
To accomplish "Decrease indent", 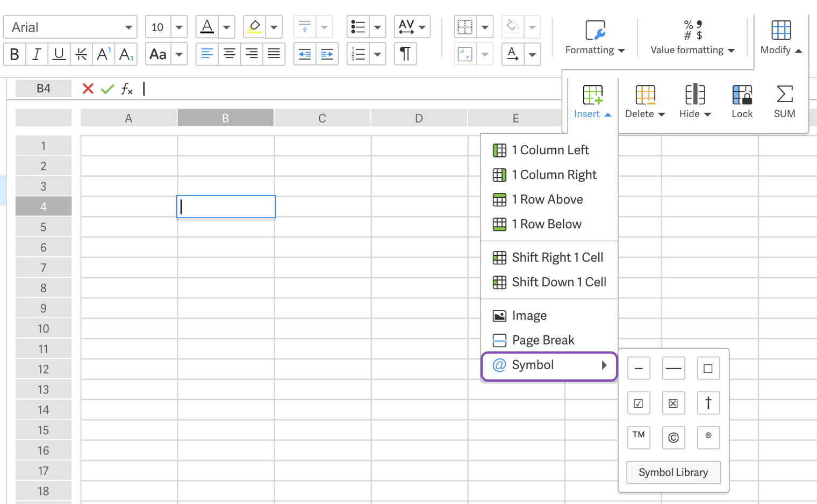I will click(305, 54).
